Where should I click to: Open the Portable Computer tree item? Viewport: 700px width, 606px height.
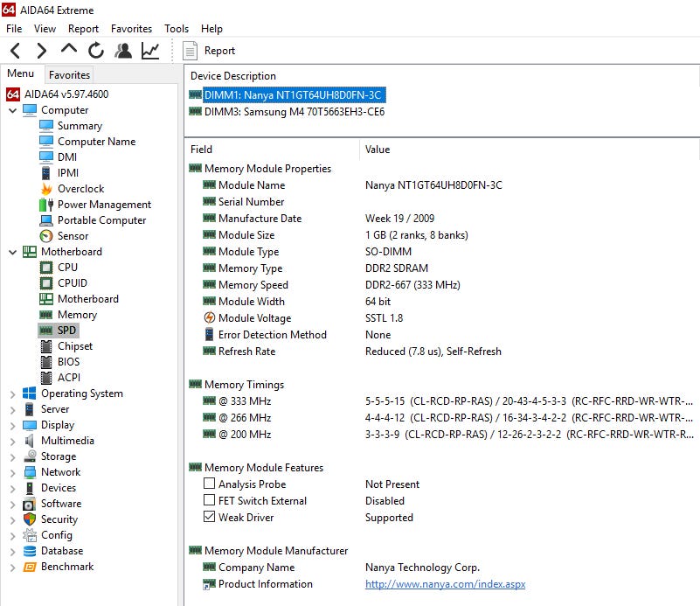101,220
